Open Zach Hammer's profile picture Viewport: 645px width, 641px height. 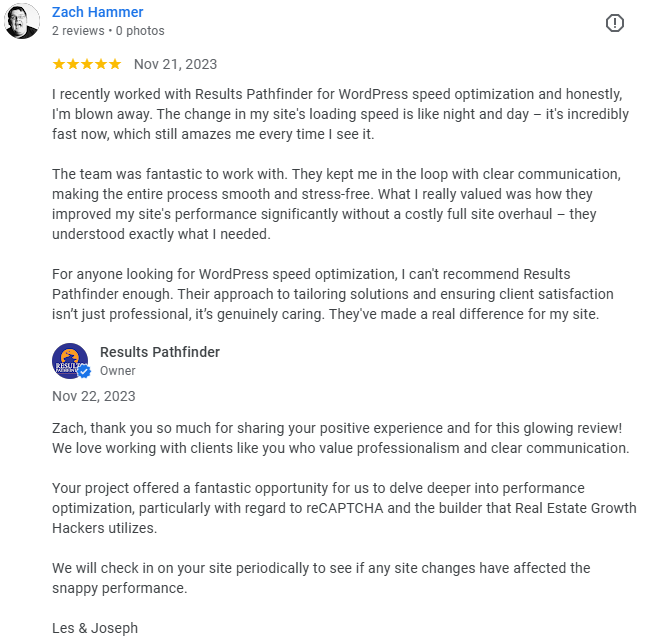click(x=22, y=21)
